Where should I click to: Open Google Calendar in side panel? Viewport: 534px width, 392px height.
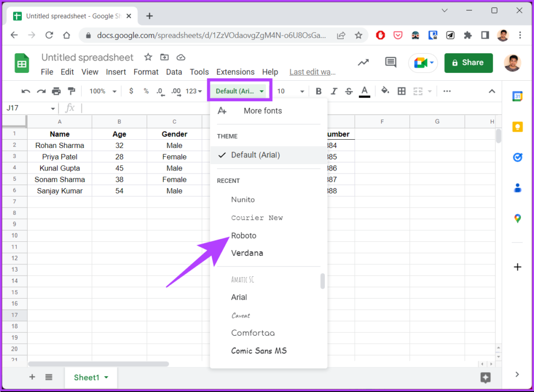click(517, 96)
